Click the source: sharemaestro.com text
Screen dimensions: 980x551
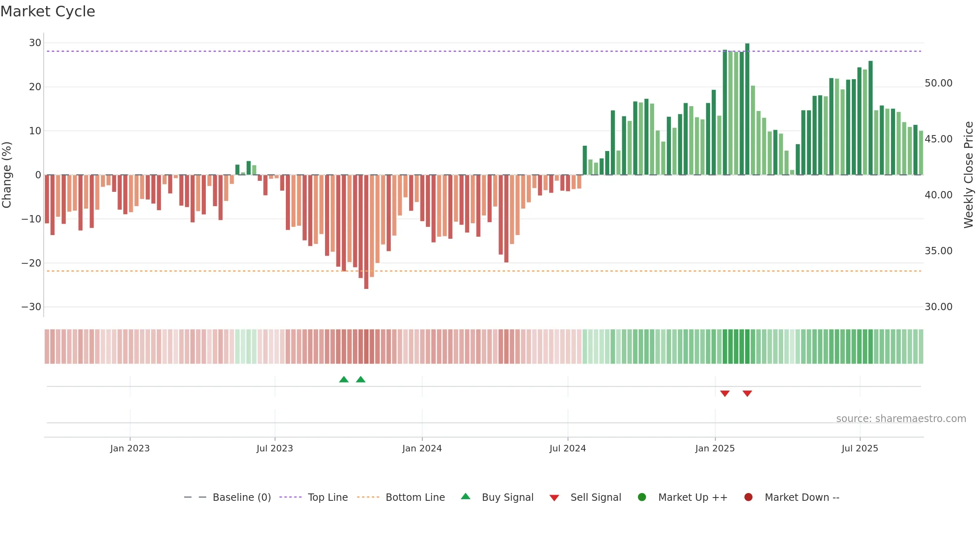tap(901, 418)
